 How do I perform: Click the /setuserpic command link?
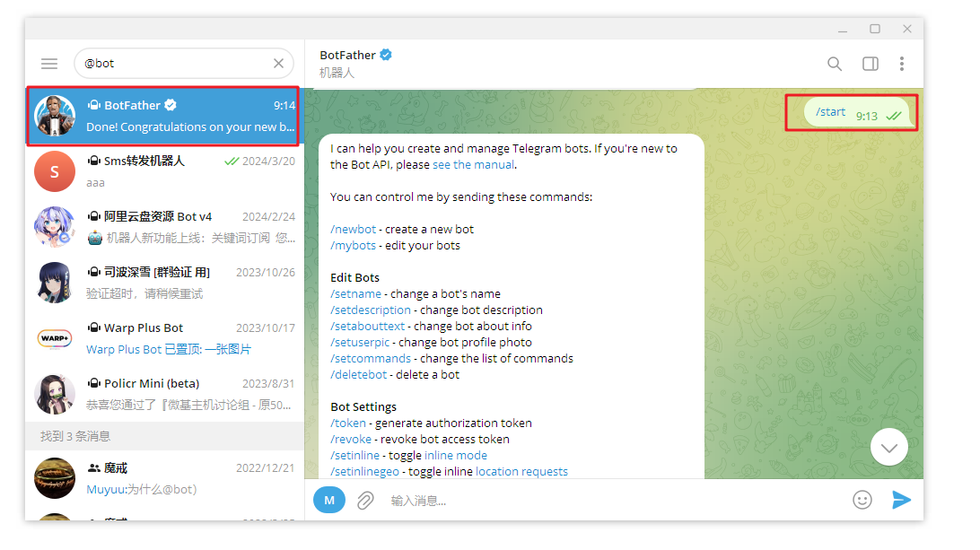359,342
